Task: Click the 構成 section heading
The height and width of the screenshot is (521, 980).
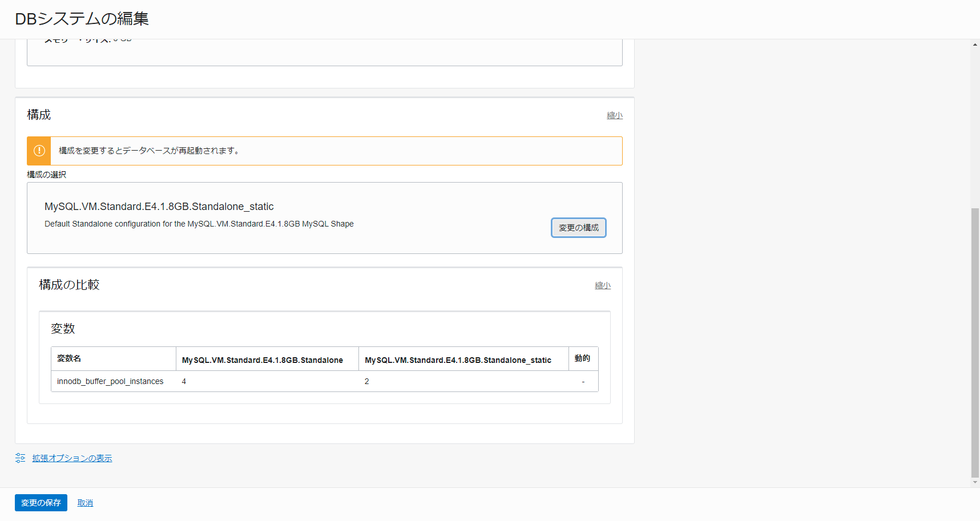Action: 39,115
